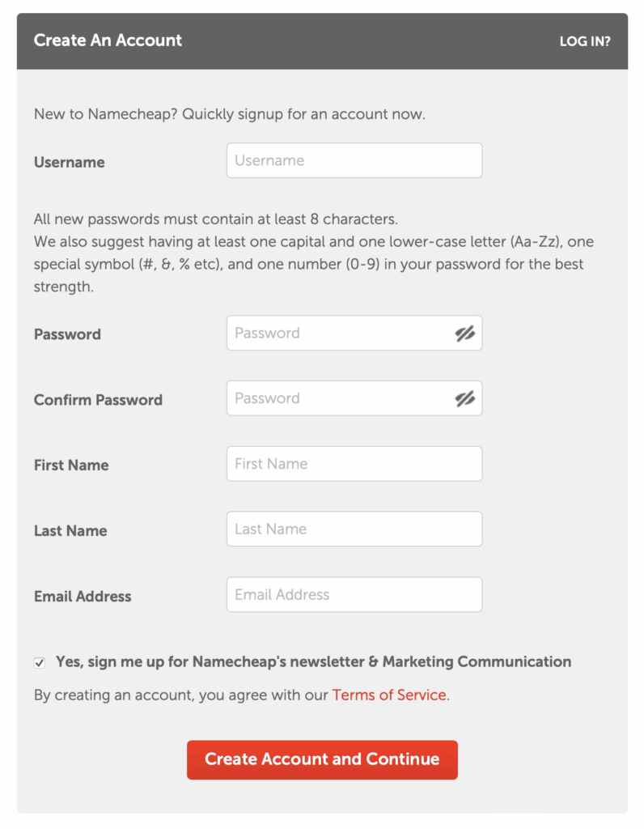Image resolution: width=644 pixels, height=829 pixels.
Task: Select the Last Name input field
Action: (354, 529)
